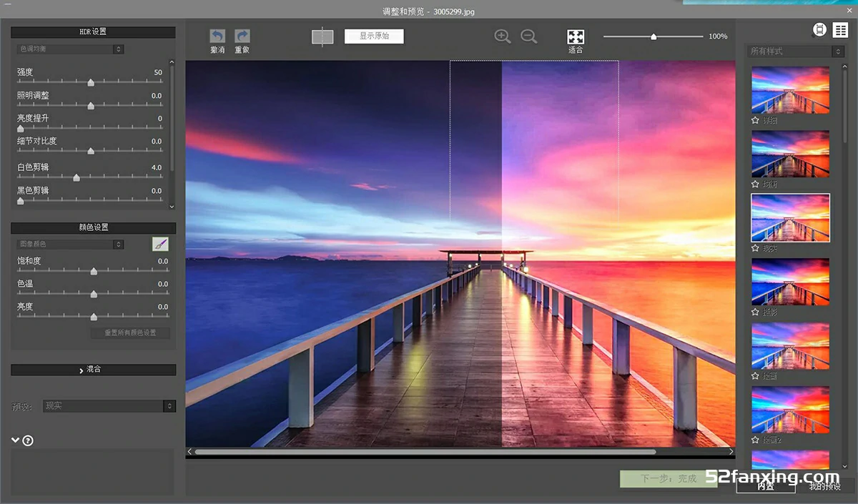Image resolution: width=858 pixels, height=504 pixels.
Task: Favorite the 绘画2 preset star
Action: click(x=755, y=440)
